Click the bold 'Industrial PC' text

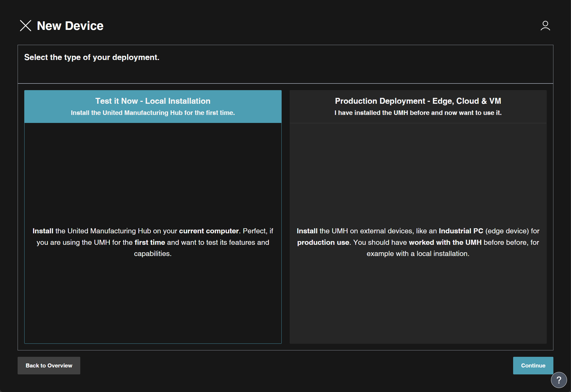pyautogui.click(x=461, y=231)
